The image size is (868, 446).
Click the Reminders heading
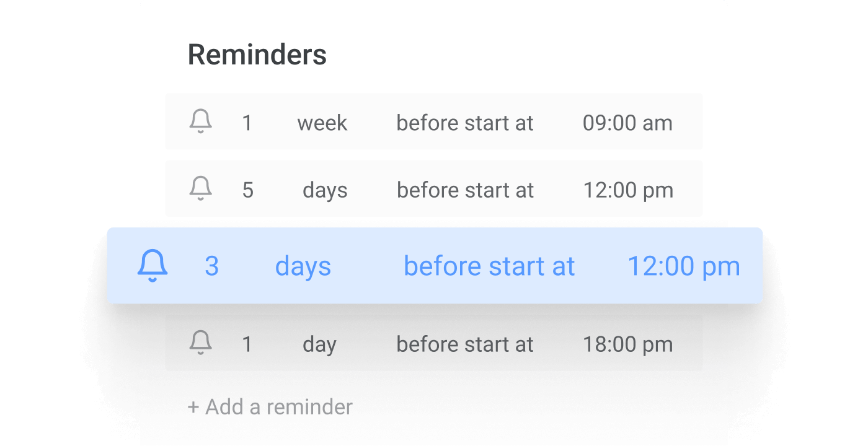257,54
